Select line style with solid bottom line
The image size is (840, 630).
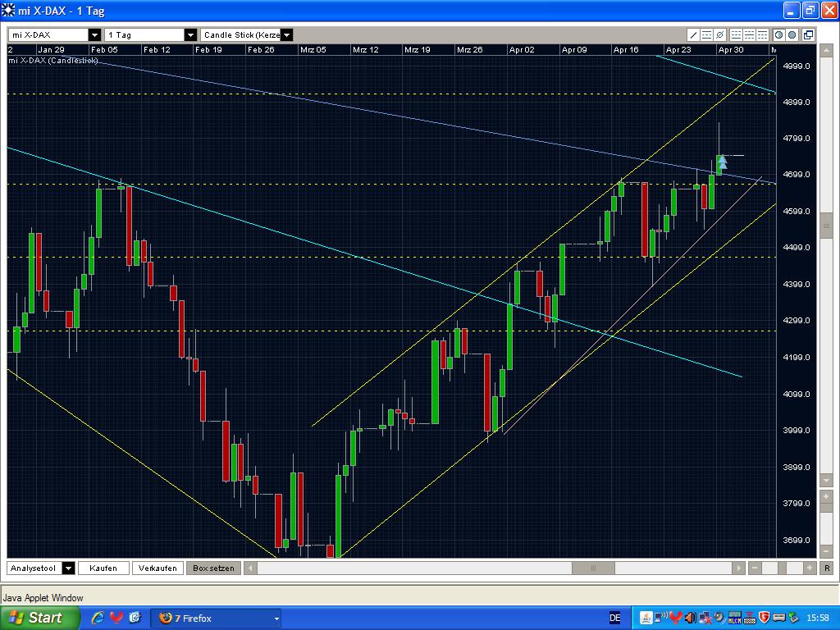tap(736, 35)
